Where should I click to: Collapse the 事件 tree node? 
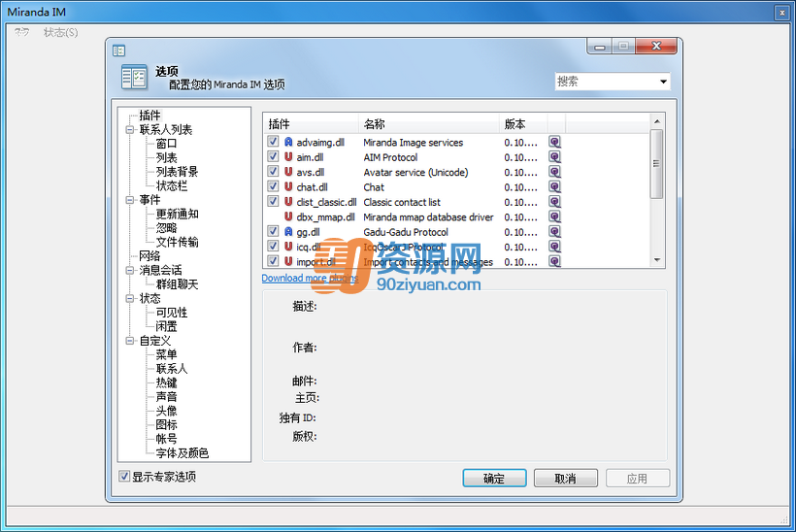pos(130,200)
